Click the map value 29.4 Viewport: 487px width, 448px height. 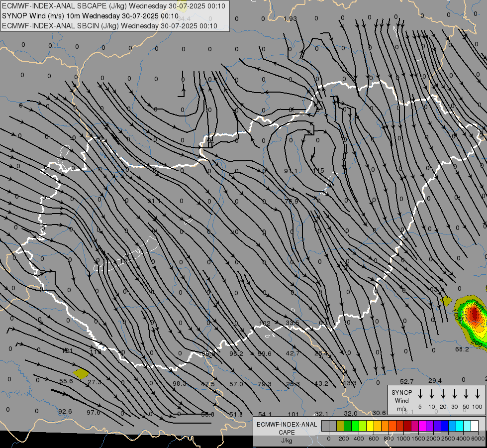click(435, 380)
